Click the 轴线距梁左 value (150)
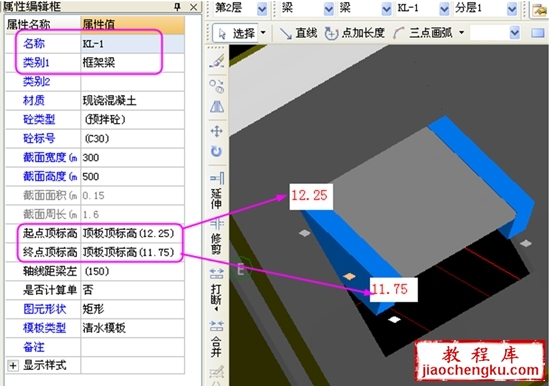The image size is (550, 386). tap(133, 271)
